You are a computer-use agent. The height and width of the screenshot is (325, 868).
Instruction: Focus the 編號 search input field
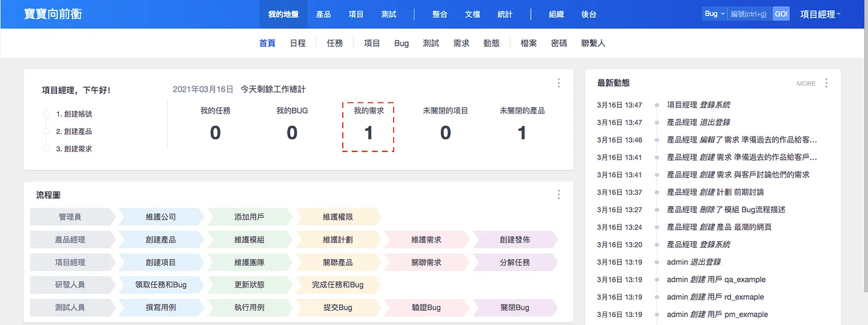point(750,14)
